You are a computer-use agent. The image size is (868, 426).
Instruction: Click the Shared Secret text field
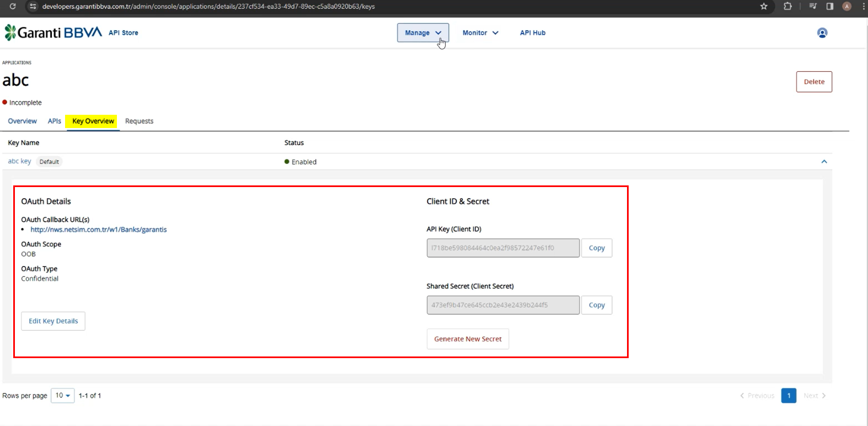point(502,305)
